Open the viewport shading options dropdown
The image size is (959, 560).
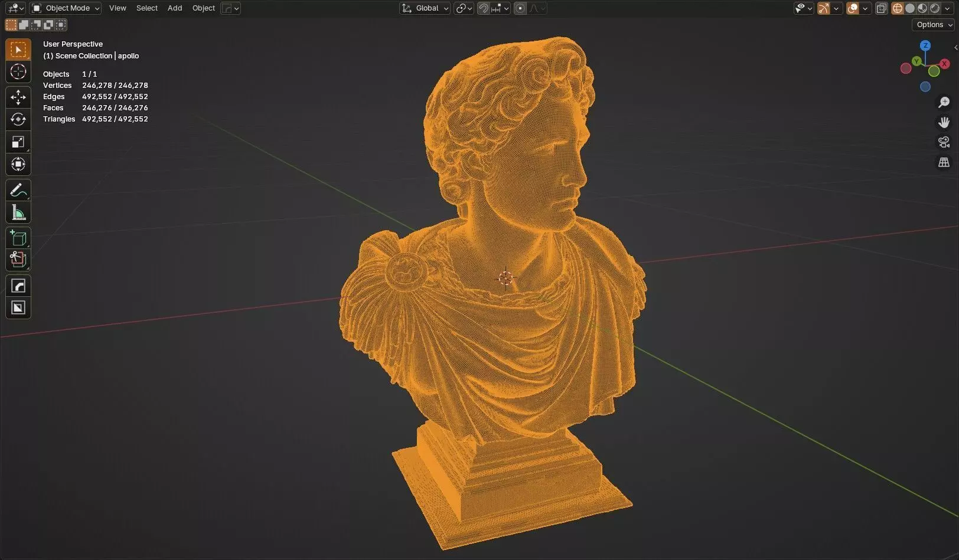[x=948, y=8]
